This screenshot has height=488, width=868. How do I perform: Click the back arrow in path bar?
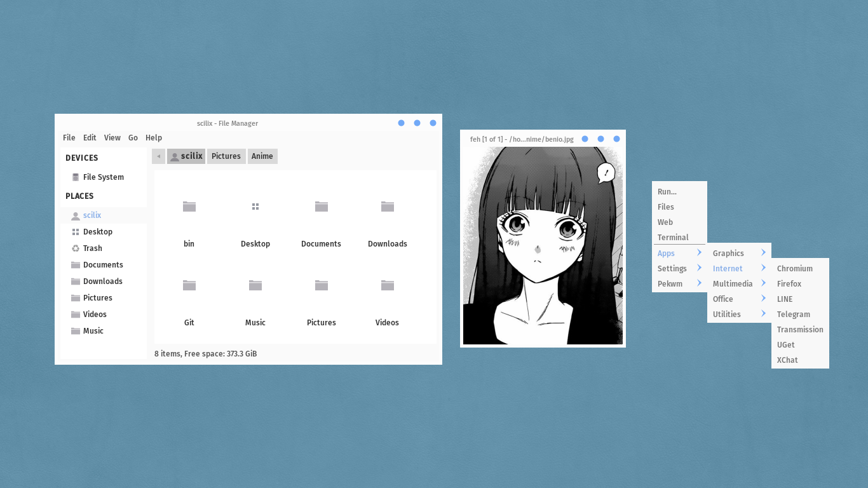pyautogui.click(x=158, y=156)
